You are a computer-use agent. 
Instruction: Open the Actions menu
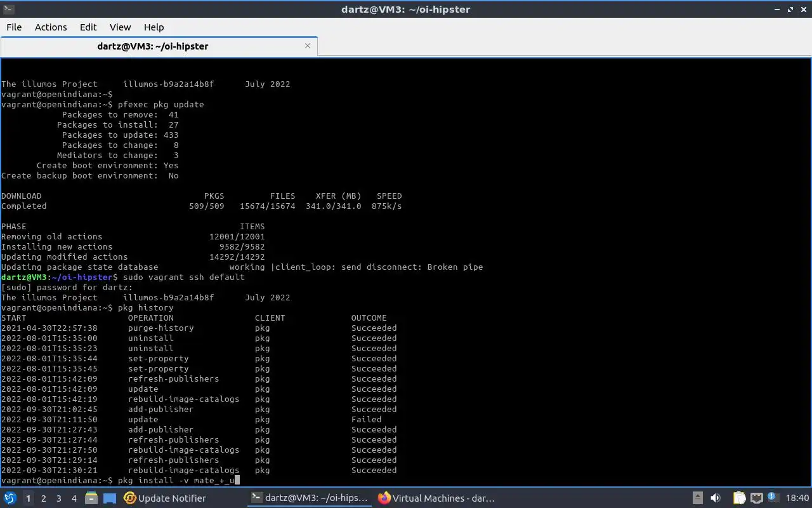click(51, 27)
